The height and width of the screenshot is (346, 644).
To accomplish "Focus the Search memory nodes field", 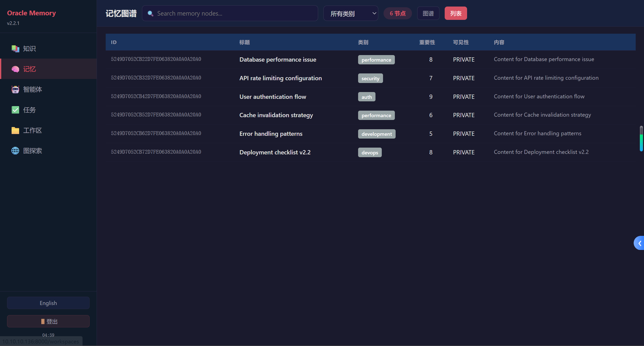I will [230, 13].
